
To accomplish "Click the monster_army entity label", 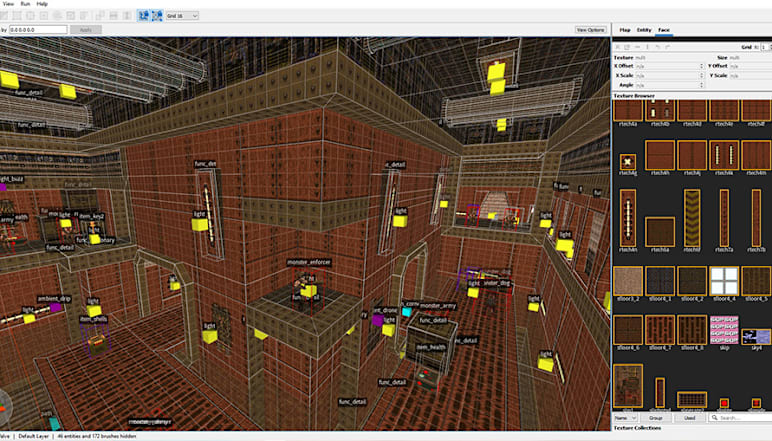I will pyautogui.click(x=438, y=306).
